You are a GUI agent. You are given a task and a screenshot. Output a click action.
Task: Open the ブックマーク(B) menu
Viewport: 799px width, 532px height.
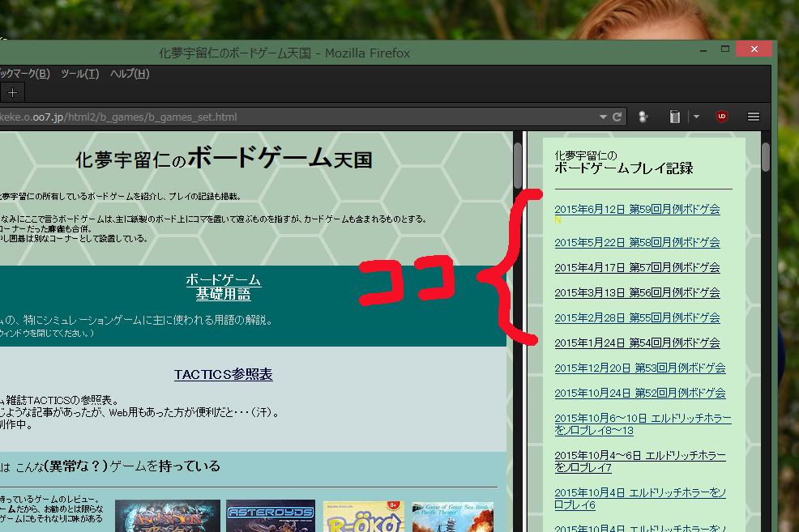pyautogui.click(x=24, y=74)
